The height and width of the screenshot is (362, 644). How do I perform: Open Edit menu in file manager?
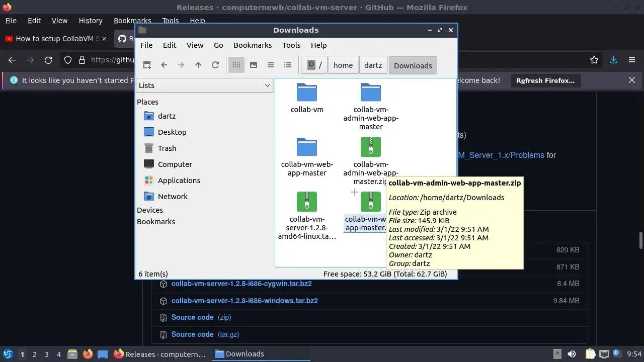pyautogui.click(x=170, y=45)
